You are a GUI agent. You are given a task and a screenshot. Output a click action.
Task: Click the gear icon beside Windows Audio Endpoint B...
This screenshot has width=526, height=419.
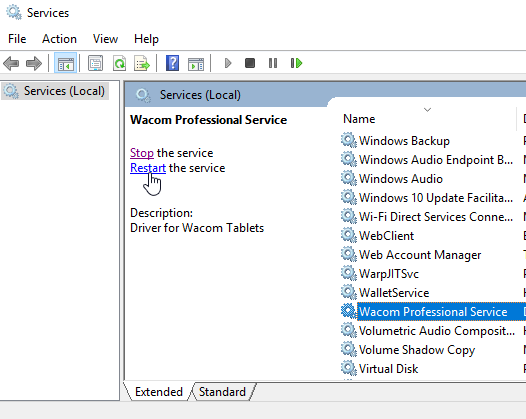pyautogui.click(x=349, y=159)
